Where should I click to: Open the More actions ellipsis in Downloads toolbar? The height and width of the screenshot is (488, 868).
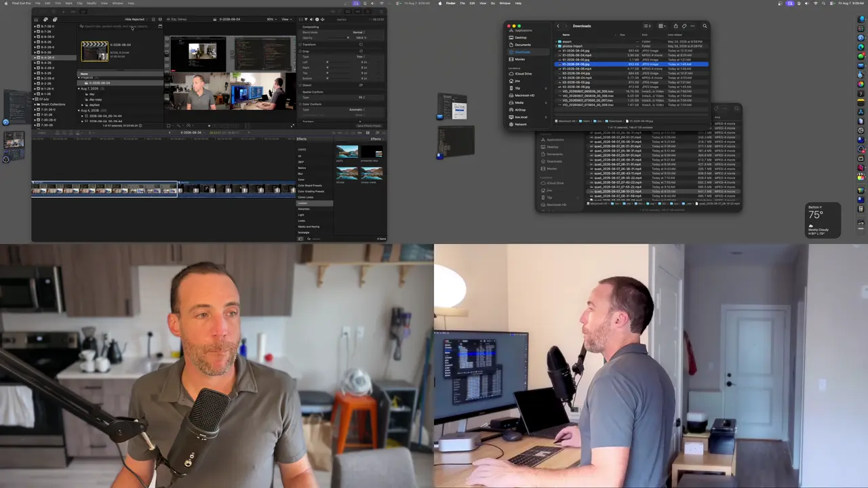pos(692,26)
